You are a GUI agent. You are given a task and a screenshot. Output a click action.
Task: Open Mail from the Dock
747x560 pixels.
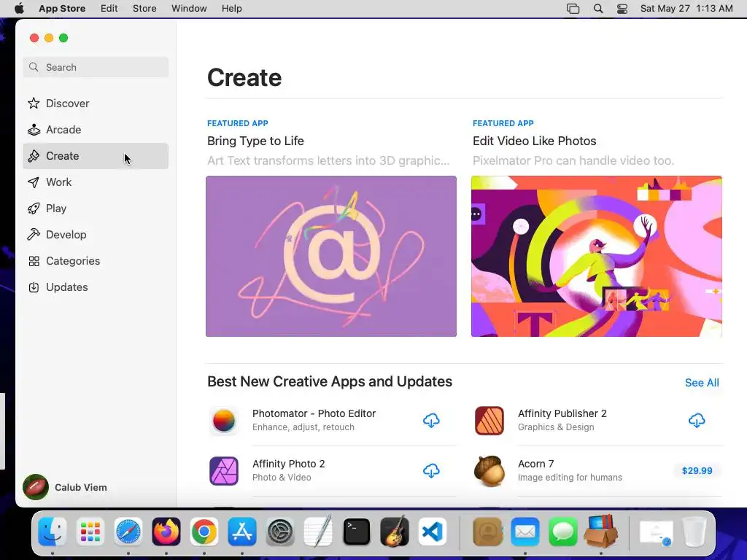pyautogui.click(x=525, y=532)
